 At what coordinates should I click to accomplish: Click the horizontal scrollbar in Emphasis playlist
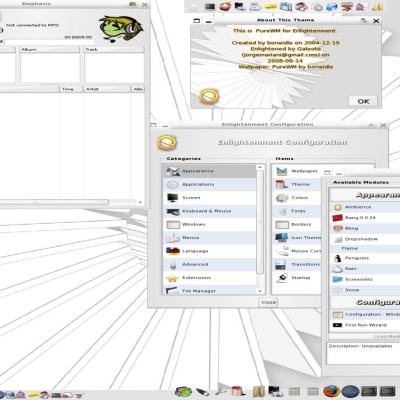(x=54, y=202)
